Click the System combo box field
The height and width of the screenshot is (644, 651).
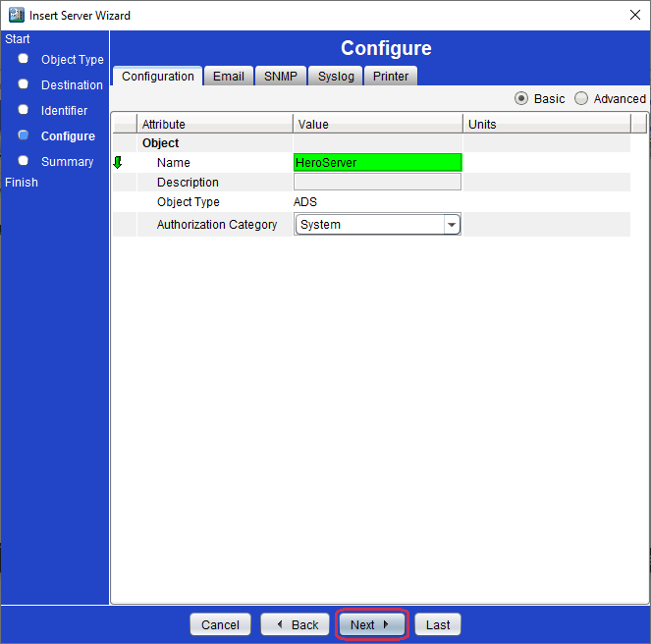tap(377, 225)
